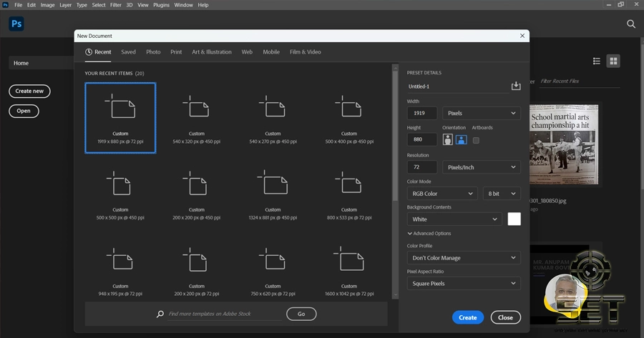Image resolution: width=644 pixels, height=338 pixels.
Task: Select landscape orientation
Action: [462, 139]
